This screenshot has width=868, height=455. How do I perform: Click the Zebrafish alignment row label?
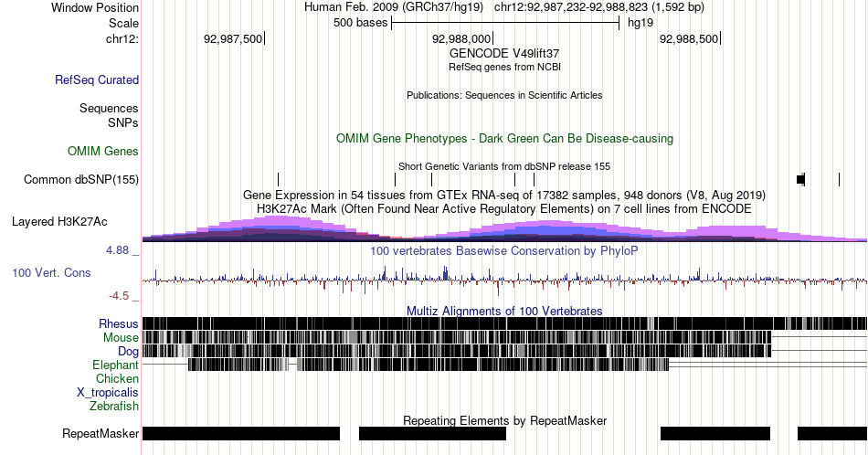114,406
